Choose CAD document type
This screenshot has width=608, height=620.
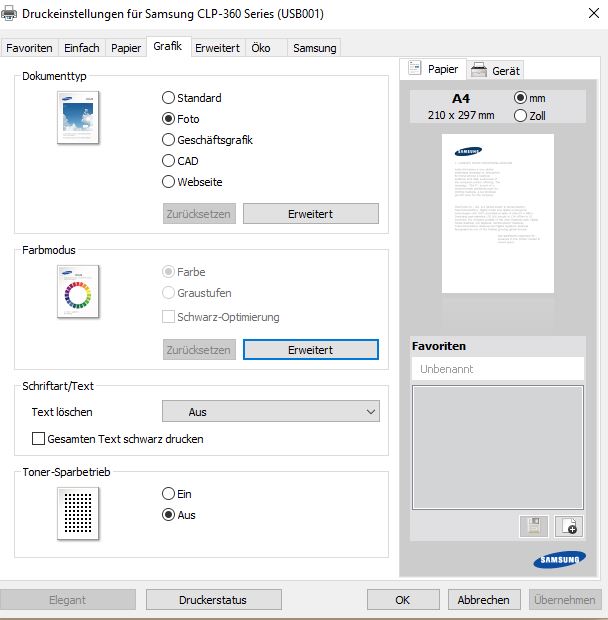[180, 161]
